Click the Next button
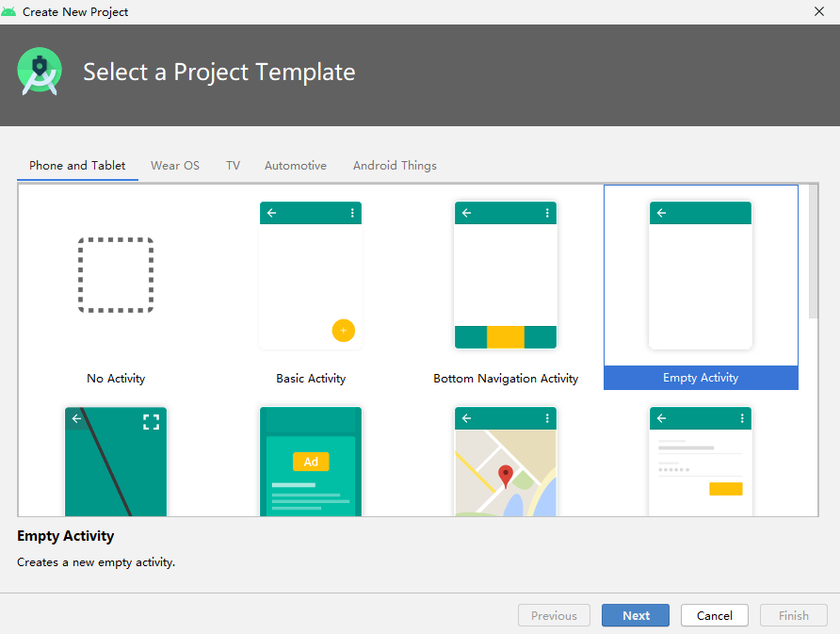The height and width of the screenshot is (634, 840). tap(636, 615)
